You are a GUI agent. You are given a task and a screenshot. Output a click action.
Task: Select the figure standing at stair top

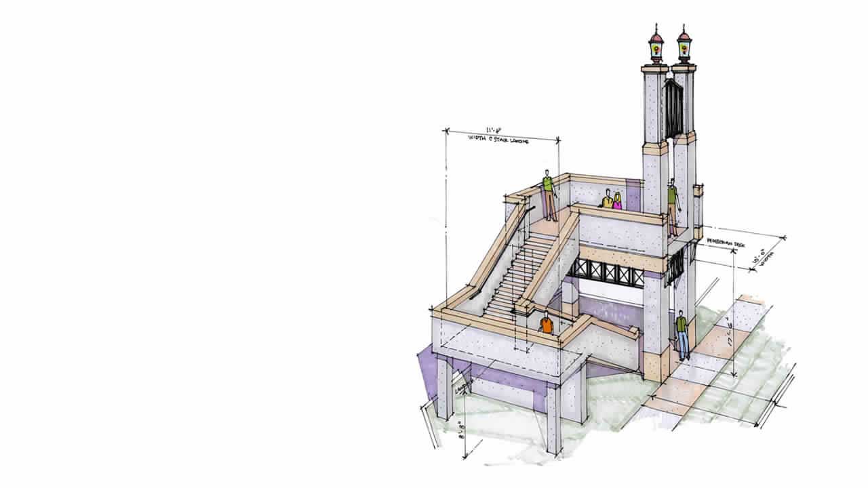tap(548, 194)
